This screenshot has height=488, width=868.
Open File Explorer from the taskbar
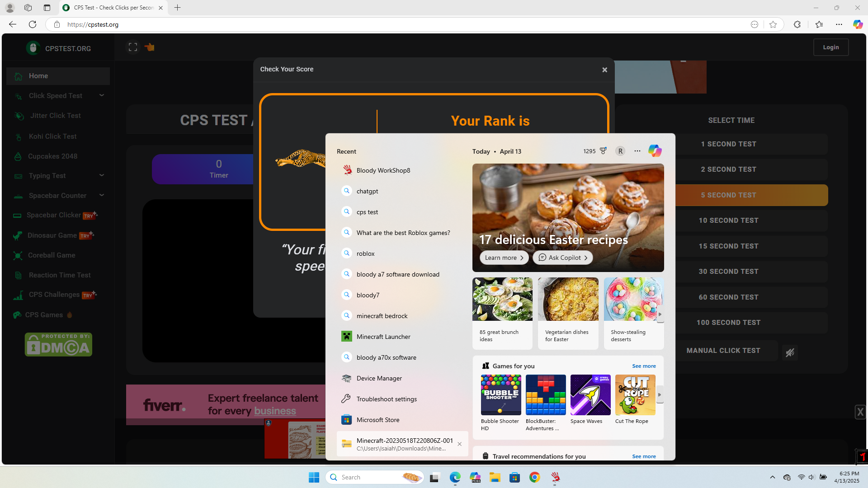495,478
